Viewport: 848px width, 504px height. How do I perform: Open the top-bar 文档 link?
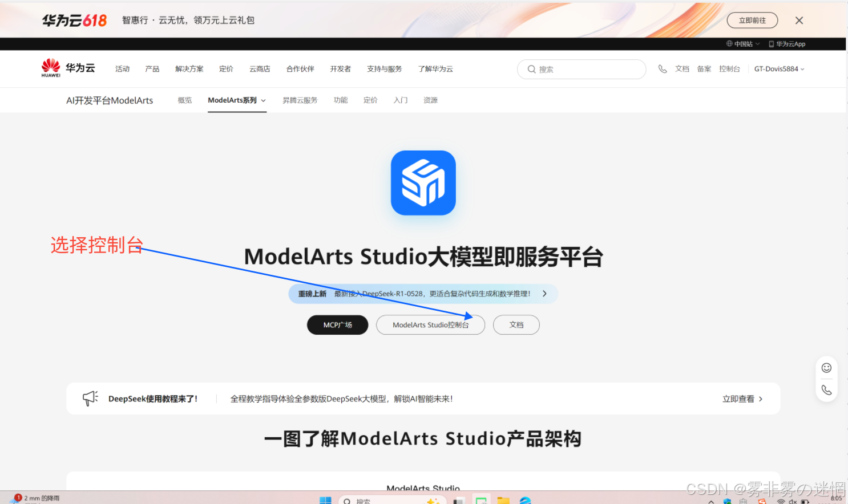(682, 69)
